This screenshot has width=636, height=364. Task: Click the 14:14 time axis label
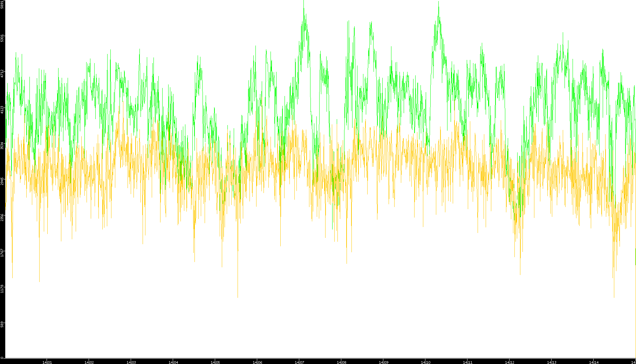(594, 362)
